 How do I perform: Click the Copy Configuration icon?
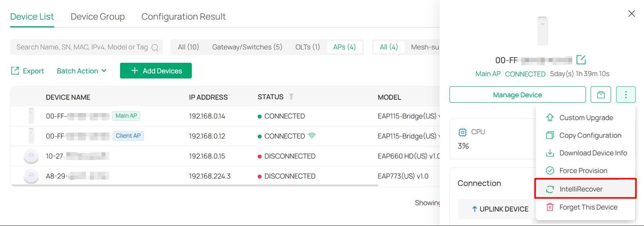pyautogui.click(x=550, y=135)
